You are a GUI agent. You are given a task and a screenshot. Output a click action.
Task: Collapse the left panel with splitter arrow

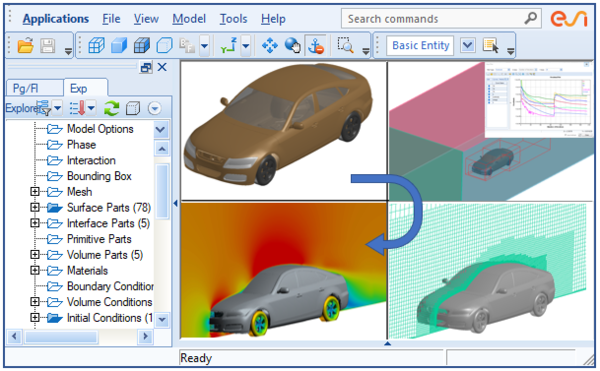(176, 203)
